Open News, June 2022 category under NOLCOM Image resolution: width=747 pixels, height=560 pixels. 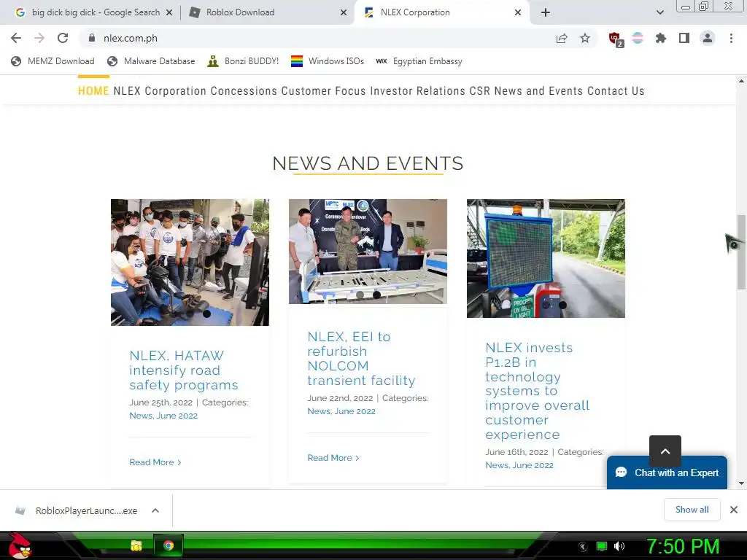pyautogui.click(x=341, y=411)
